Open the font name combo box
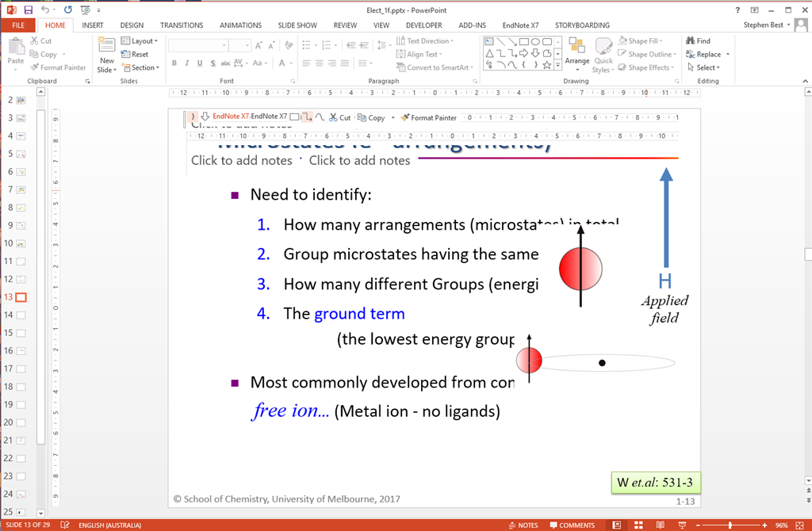Screen dimensions: 812x531 pyautogui.click(x=197, y=45)
